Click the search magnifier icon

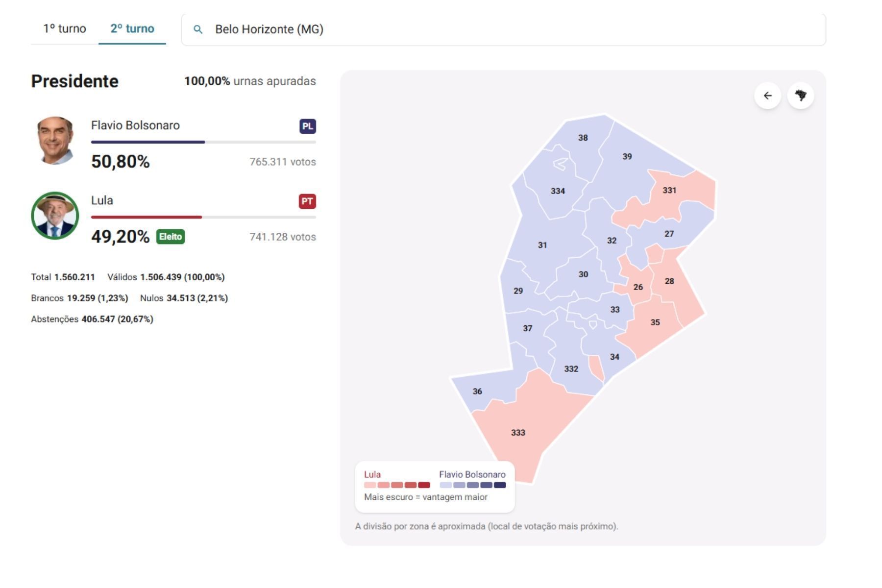coord(198,29)
